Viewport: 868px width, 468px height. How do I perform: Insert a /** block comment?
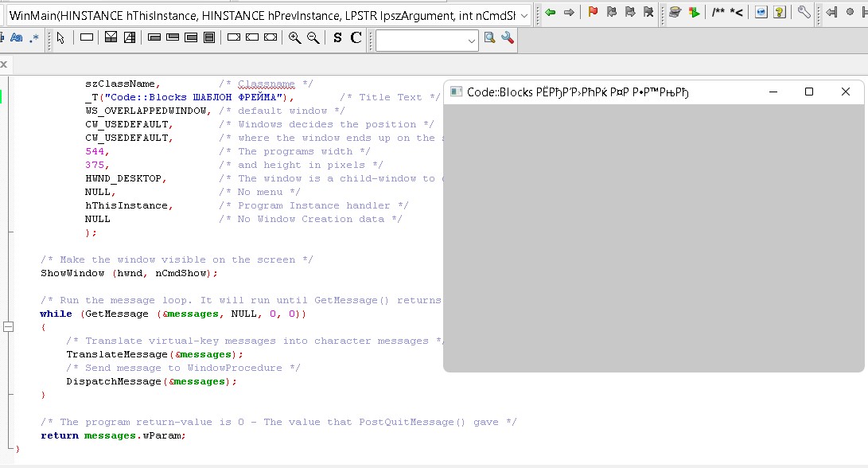click(718, 12)
